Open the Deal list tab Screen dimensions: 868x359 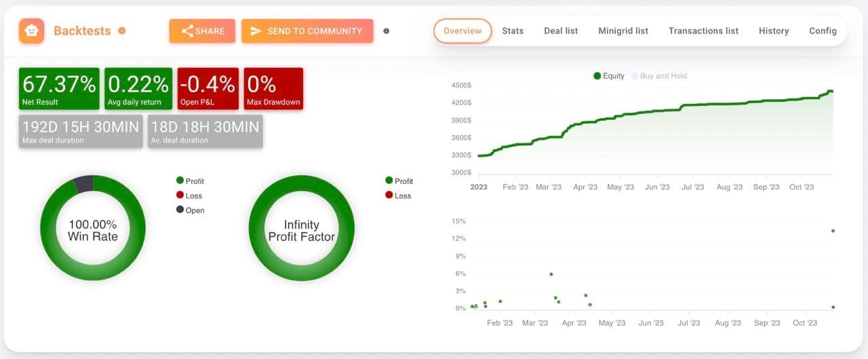pos(561,31)
